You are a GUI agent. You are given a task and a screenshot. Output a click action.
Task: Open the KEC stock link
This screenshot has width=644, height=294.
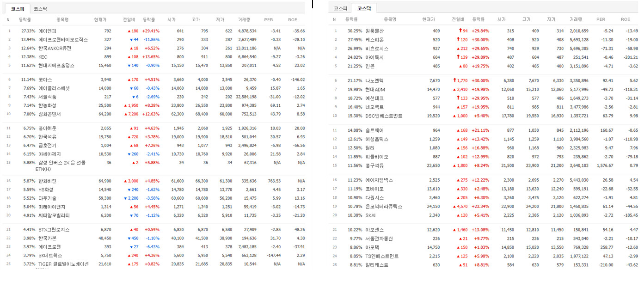[x=43, y=57]
